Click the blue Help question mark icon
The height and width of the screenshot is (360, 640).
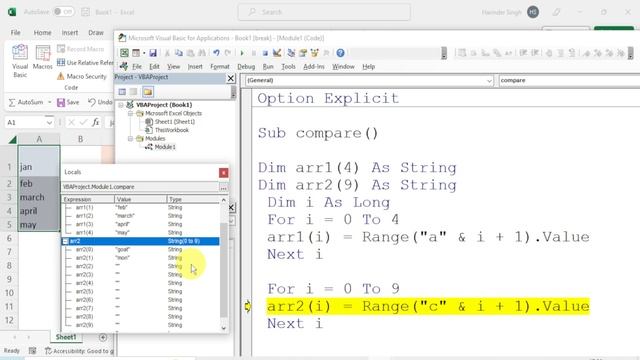pyautogui.click(x=340, y=53)
